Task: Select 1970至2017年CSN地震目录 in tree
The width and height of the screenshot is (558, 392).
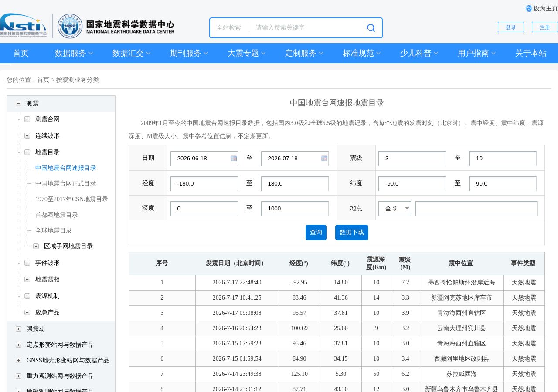Action: [x=71, y=199]
